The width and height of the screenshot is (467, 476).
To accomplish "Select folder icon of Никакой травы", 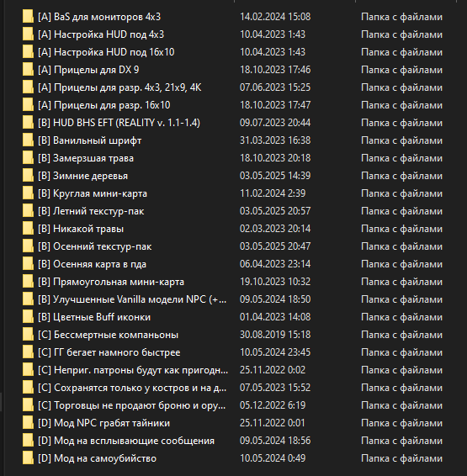I will [28, 229].
